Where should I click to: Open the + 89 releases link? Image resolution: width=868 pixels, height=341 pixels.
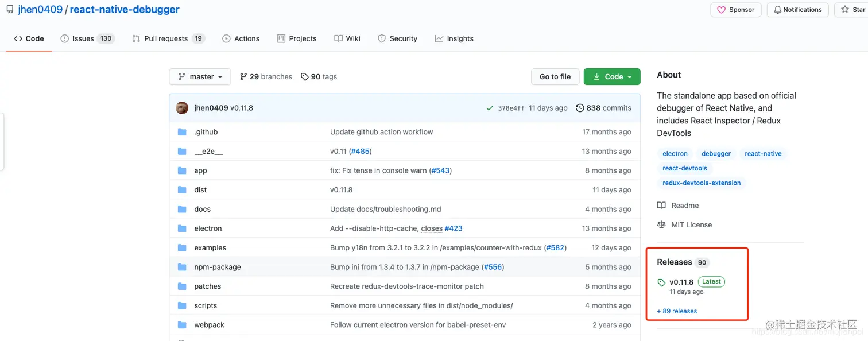tap(677, 311)
